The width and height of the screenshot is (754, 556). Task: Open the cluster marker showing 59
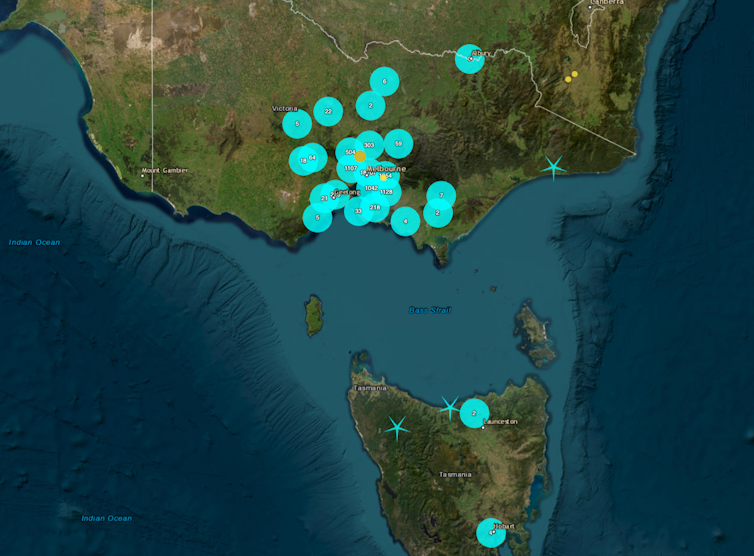(x=398, y=144)
